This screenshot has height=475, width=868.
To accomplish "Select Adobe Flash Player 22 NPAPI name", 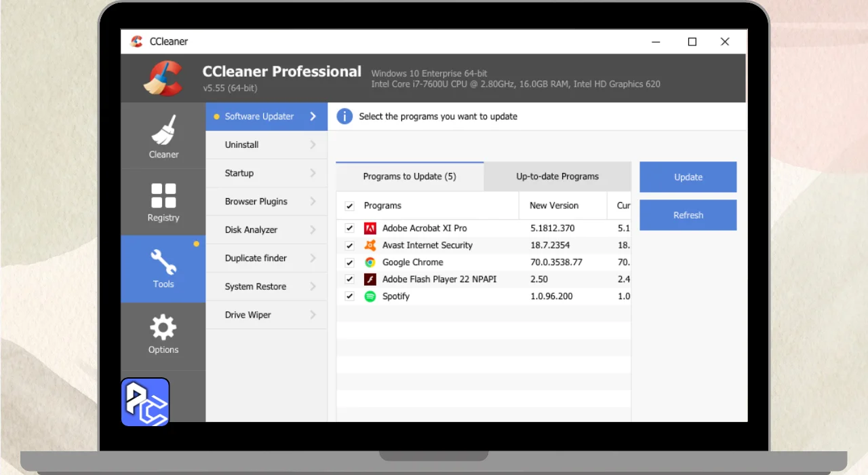I will (x=439, y=279).
